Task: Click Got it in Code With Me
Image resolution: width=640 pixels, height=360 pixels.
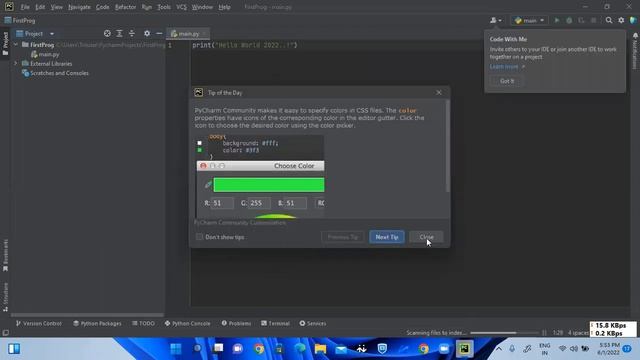Action: 507,81
